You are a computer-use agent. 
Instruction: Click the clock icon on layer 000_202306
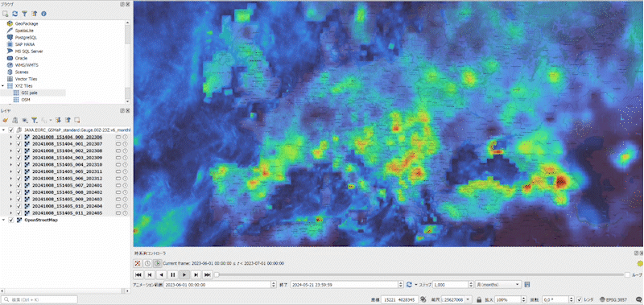click(x=125, y=137)
